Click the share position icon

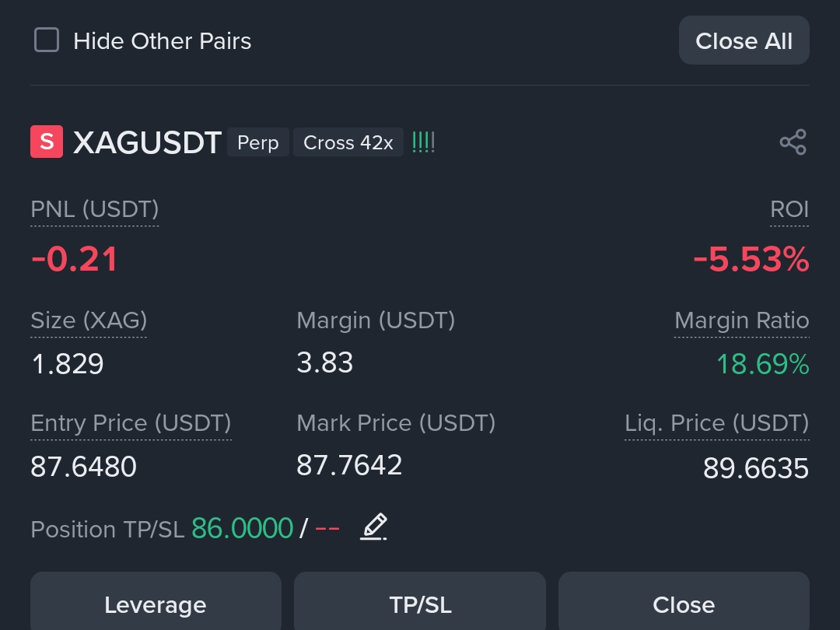(793, 142)
